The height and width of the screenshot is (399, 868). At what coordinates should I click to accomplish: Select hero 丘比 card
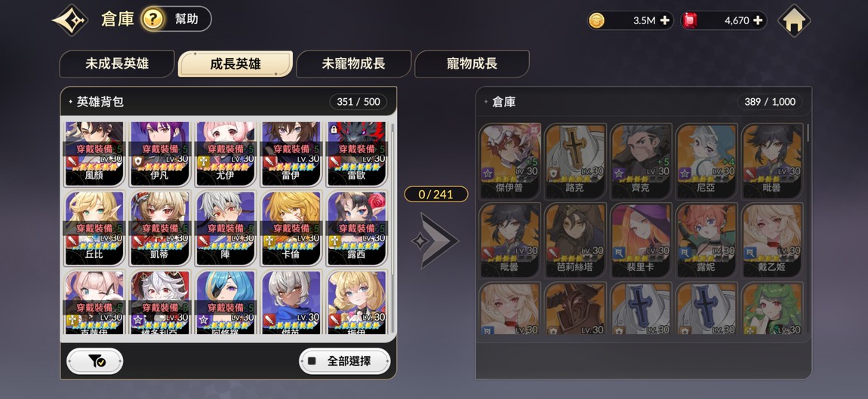tap(94, 229)
